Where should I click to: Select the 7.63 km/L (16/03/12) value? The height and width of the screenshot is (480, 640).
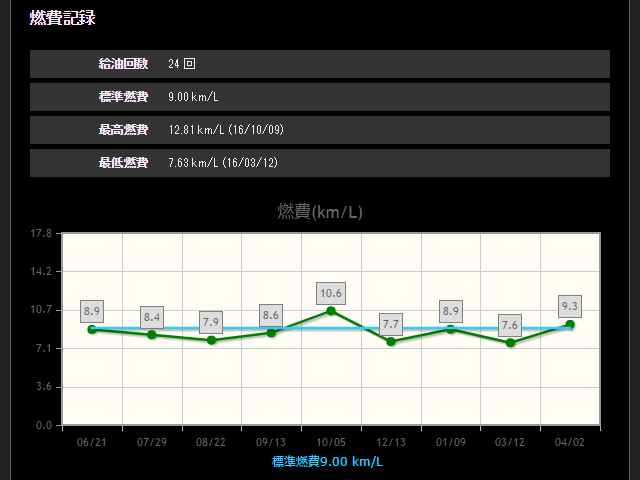pyautogui.click(x=223, y=163)
